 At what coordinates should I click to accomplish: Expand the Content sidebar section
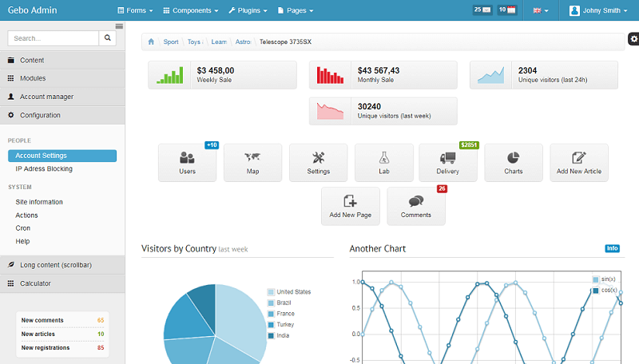tap(62, 60)
